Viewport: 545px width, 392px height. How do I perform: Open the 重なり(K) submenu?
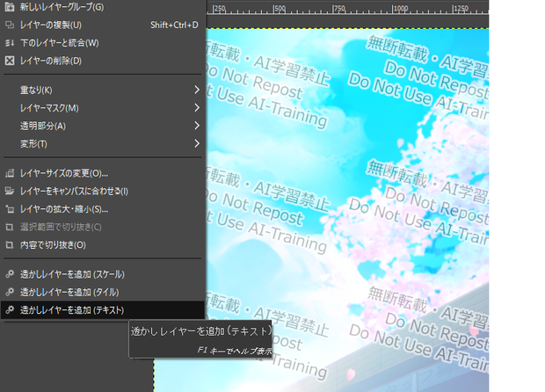tap(103, 90)
